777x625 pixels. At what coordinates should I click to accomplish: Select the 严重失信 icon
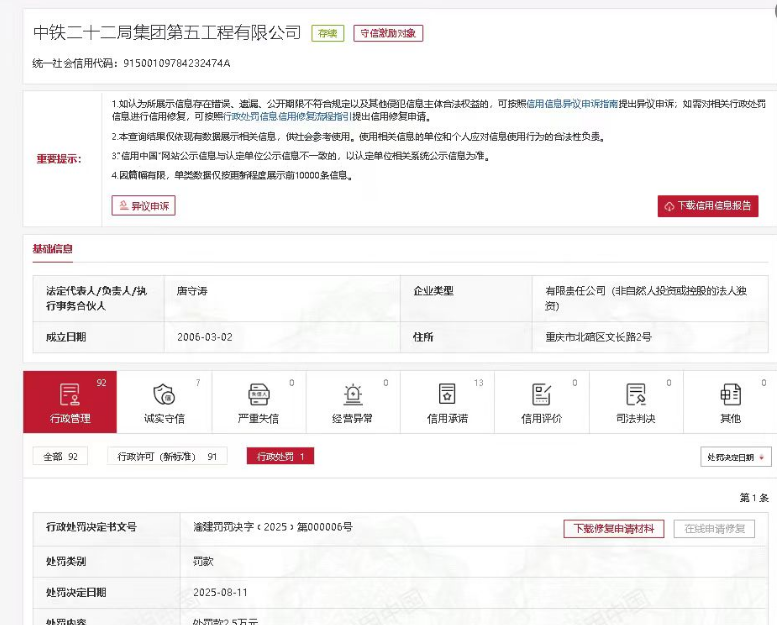coord(258,395)
